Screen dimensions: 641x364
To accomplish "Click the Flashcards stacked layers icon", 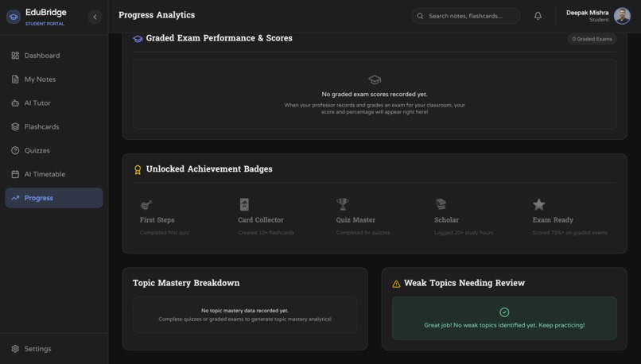I will click(x=15, y=126).
